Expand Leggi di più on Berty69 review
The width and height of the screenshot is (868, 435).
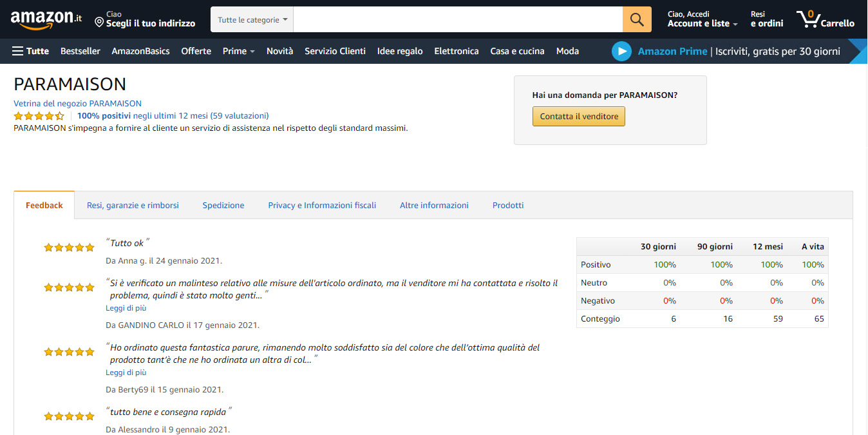126,372
